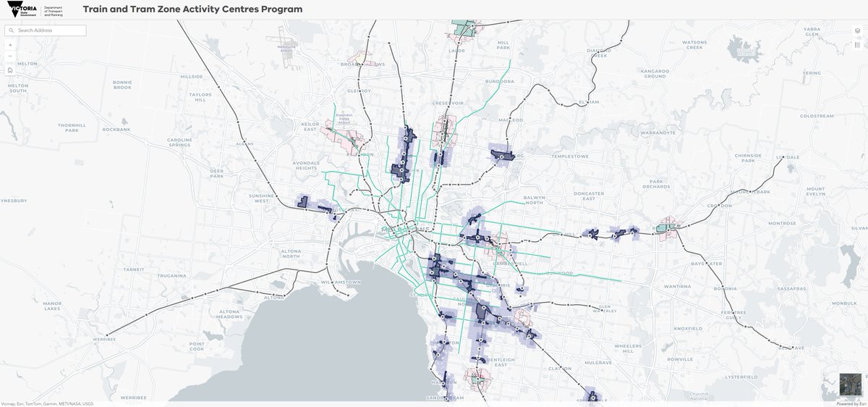
Task: Click the ALTONA MEADOWS label
Action: 229,314
